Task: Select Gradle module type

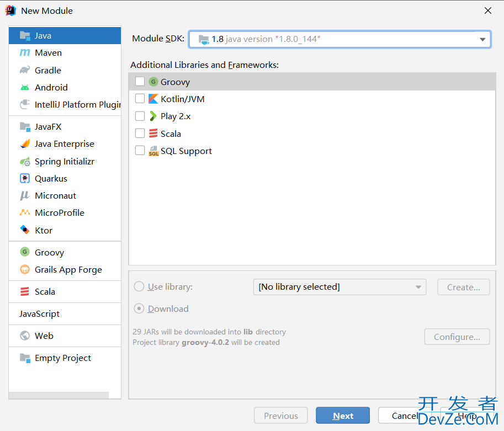Action: pyautogui.click(x=65, y=70)
